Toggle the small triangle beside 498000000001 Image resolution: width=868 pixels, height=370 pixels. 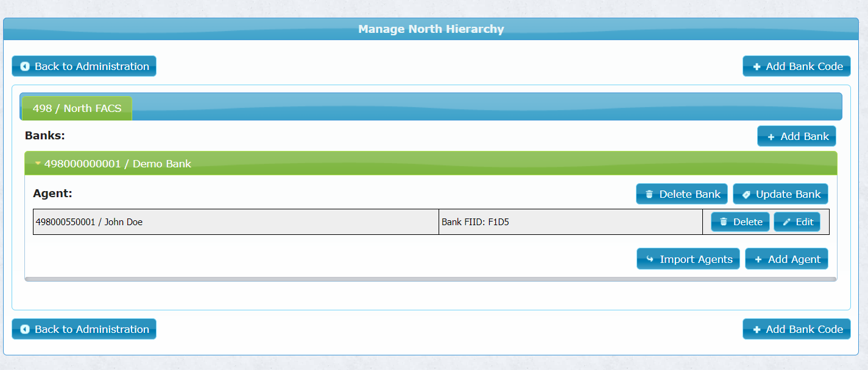[38, 164]
